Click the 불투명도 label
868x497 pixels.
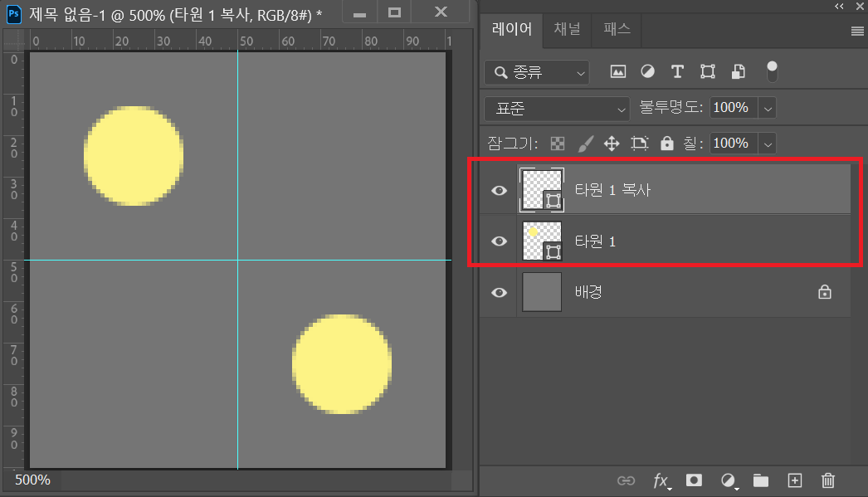click(671, 107)
